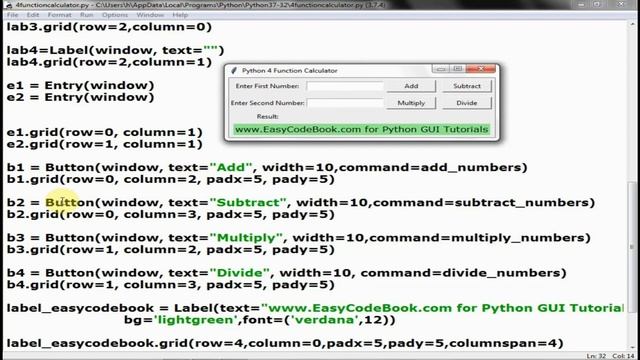The height and width of the screenshot is (360, 640).
Task: Focus the Enter First Number field
Action: (345, 86)
